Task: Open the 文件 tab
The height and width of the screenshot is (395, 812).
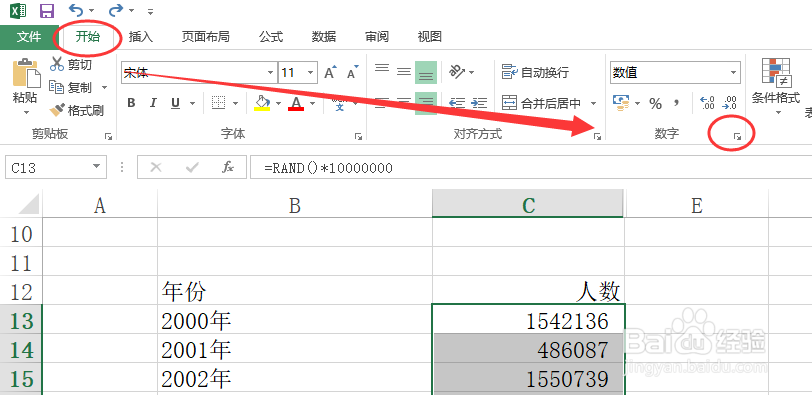Action: [28, 37]
